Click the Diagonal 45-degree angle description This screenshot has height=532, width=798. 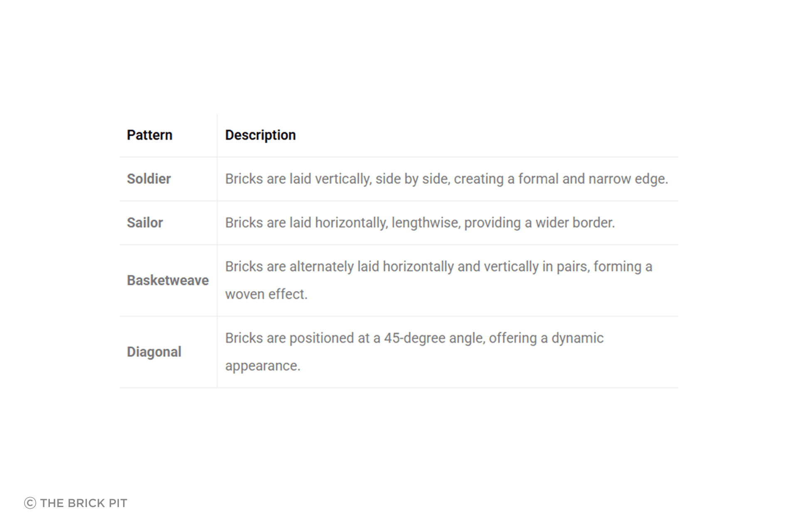coord(414,338)
